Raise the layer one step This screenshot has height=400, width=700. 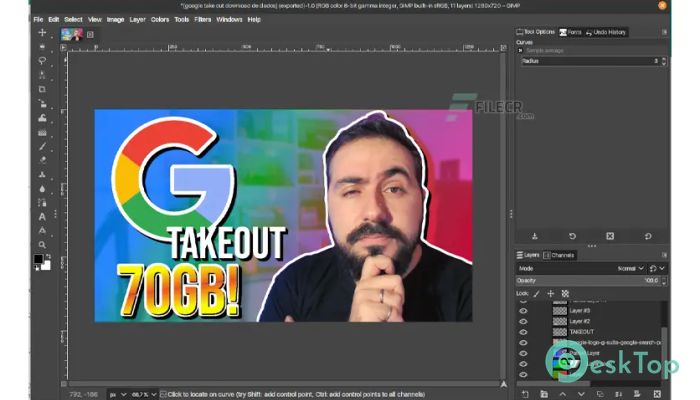[x=562, y=394]
